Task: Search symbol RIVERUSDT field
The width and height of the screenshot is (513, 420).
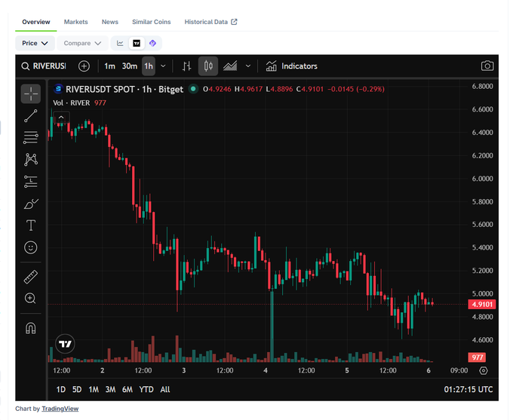Action: pos(44,66)
